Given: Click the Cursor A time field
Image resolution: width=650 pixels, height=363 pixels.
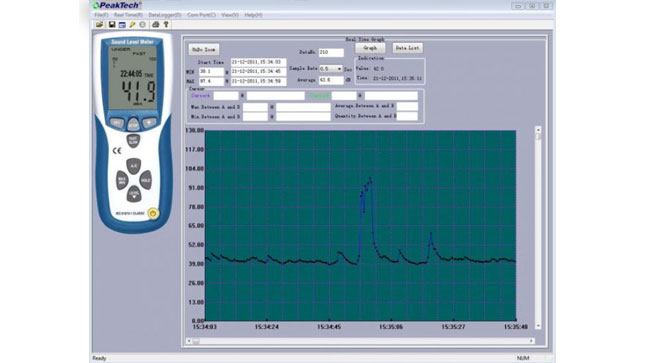Looking at the screenshot, I should pyautogui.click(x=276, y=96).
